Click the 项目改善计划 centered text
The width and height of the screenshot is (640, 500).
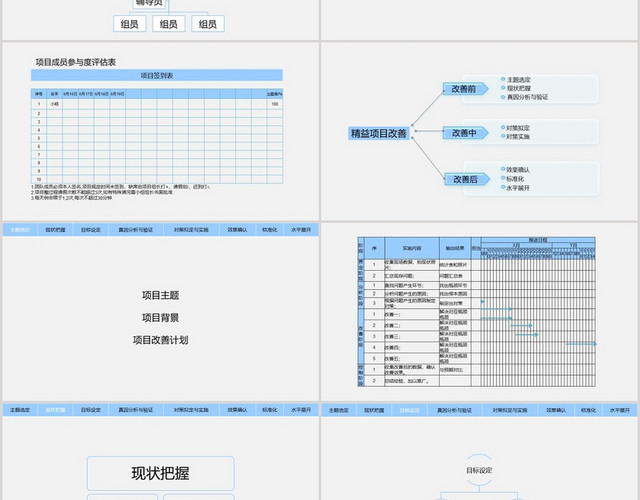coord(160,340)
